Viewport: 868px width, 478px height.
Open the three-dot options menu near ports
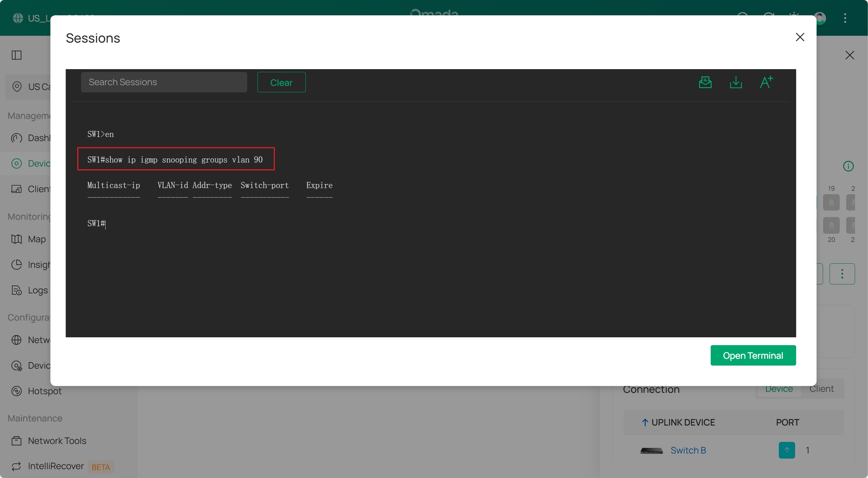click(842, 274)
